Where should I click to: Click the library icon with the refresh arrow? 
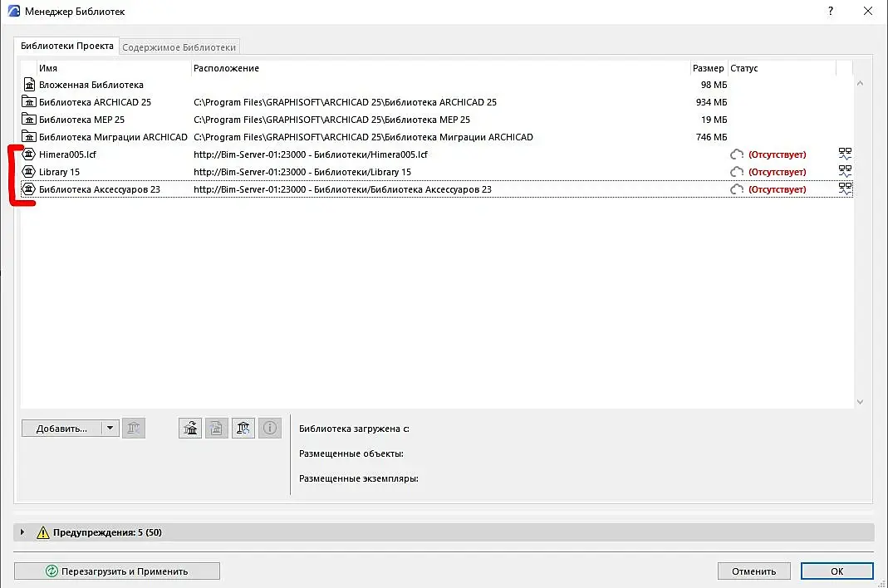(243, 428)
